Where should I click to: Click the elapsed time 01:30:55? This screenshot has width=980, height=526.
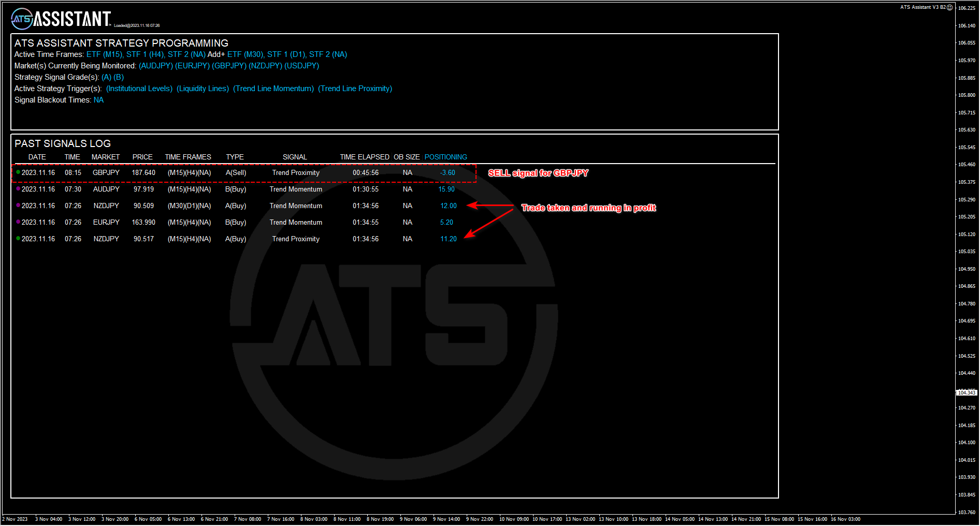pos(366,189)
